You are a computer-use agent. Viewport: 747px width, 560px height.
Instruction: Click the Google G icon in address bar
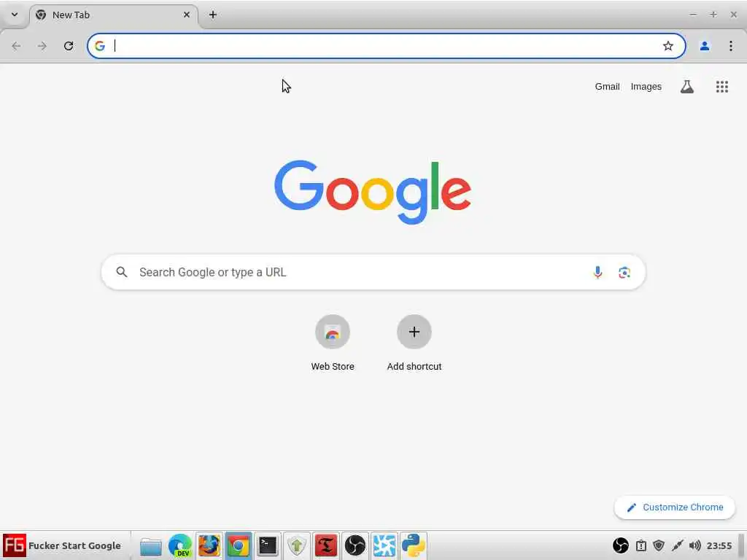pos(99,46)
